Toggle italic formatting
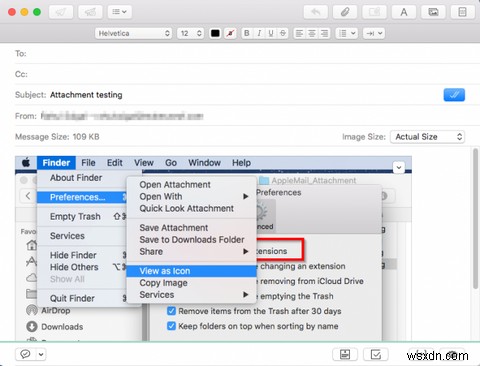Viewport: 480px width, 366px height. [x=259, y=33]
